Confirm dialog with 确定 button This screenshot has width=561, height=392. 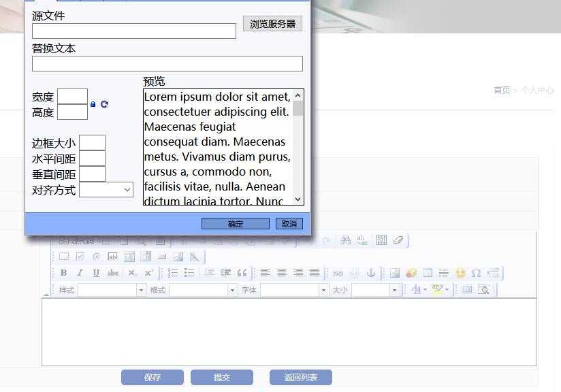click(x=236, y=224)
